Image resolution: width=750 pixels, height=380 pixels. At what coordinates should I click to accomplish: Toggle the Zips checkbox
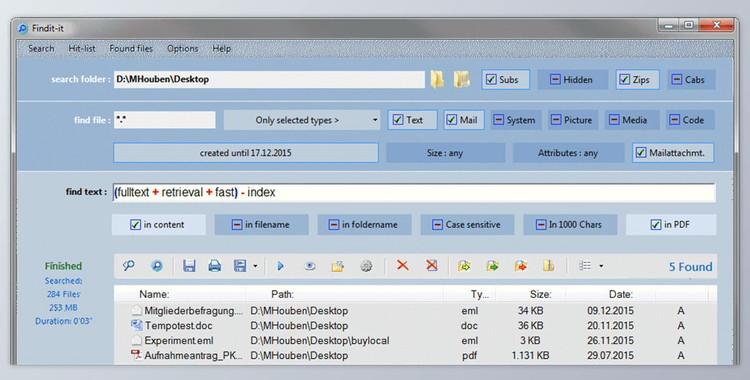coord(624,79)
